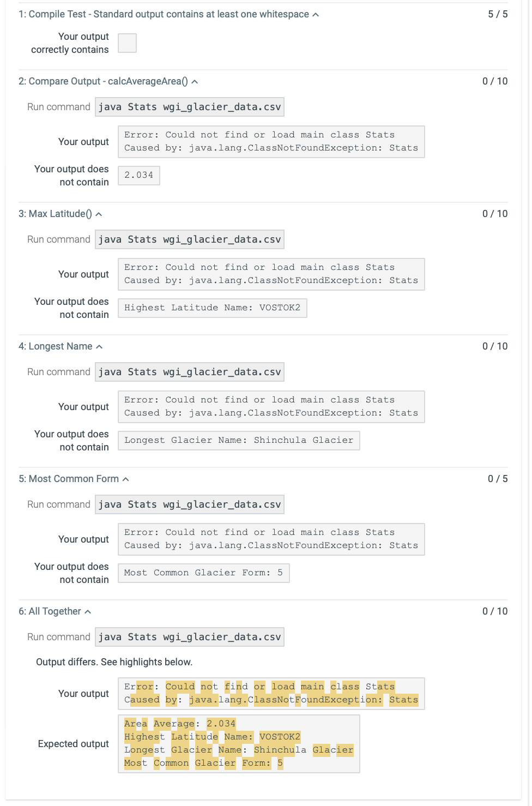Collapse the Compile Test section chevron
This screenshot has width=532, height=806.
pos(316,15)
